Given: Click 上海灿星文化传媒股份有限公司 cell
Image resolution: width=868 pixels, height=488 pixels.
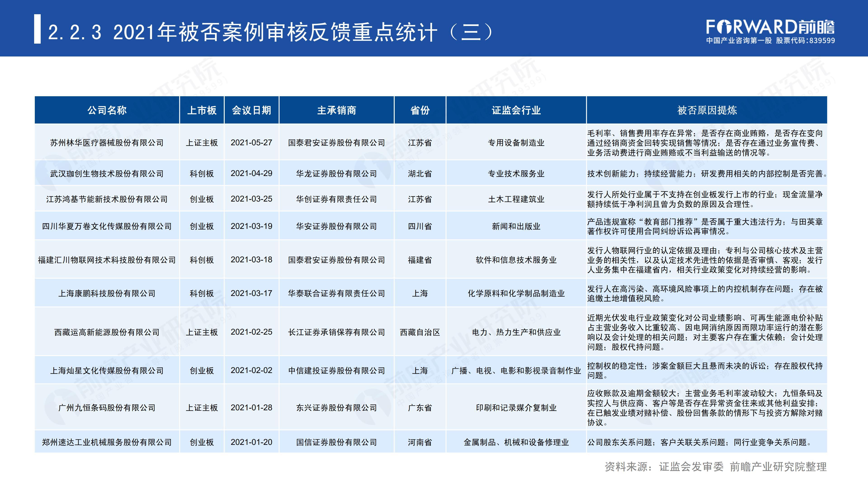Looking at the screenshot, I should [107, 371].
